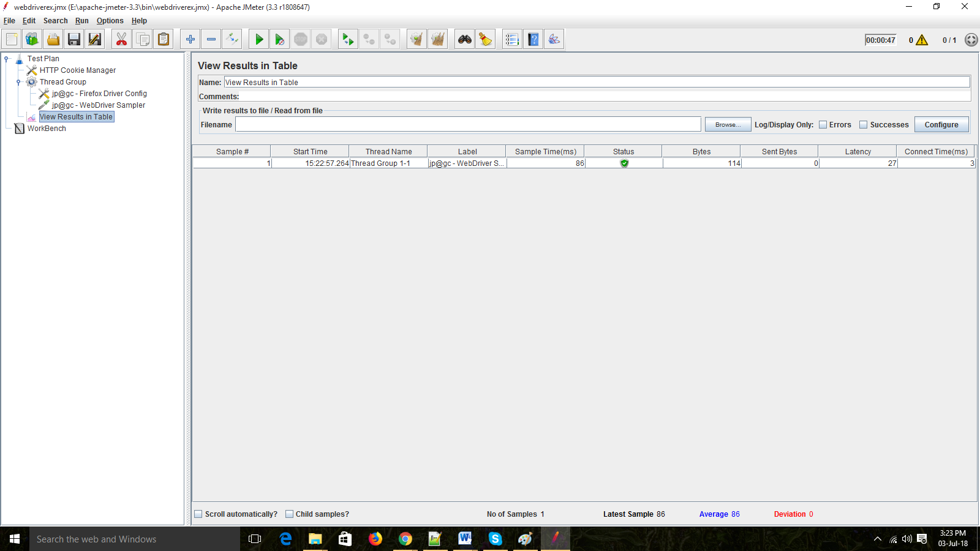Image resolution: width=980 pixels, height=551 pixels.
Task: Open Help with the question mark icon
Action: pyautogui.click(x=533, y=39)
